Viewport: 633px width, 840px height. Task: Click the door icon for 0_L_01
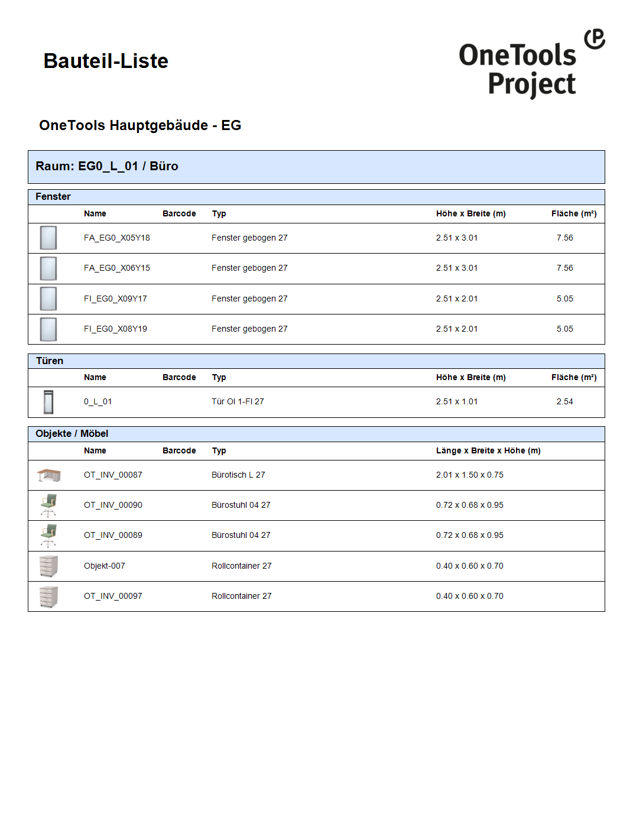click(x=48, y=402)
